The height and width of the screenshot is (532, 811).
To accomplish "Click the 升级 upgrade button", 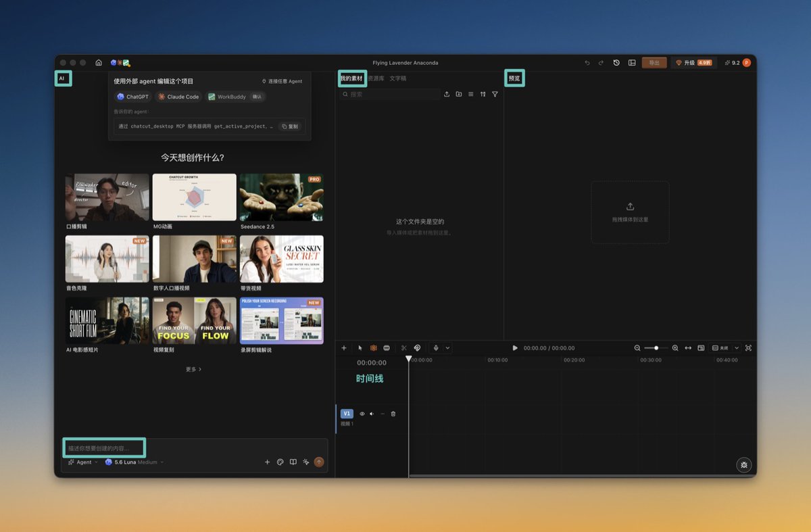I will tap(694, 63).
